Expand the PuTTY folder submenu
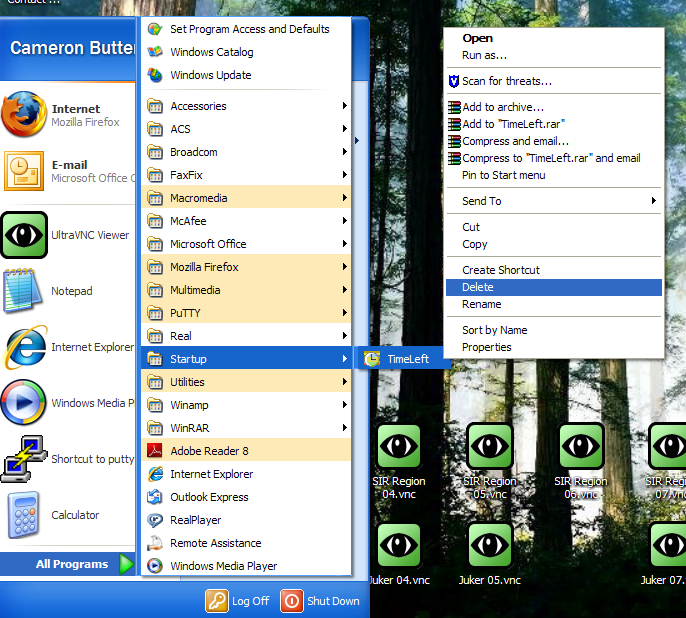This screenshot has width=686, height=618. (246, 313)
